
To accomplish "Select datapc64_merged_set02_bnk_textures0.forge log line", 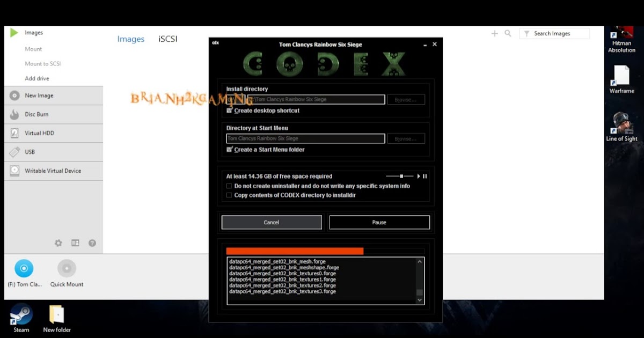I will [282, 274].
